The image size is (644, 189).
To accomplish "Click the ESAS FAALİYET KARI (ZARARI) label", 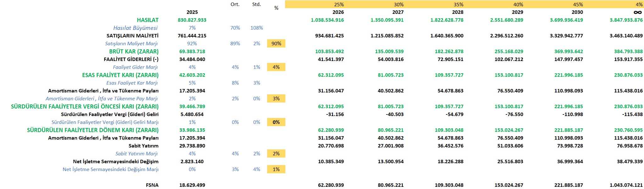I will [120, 75].
